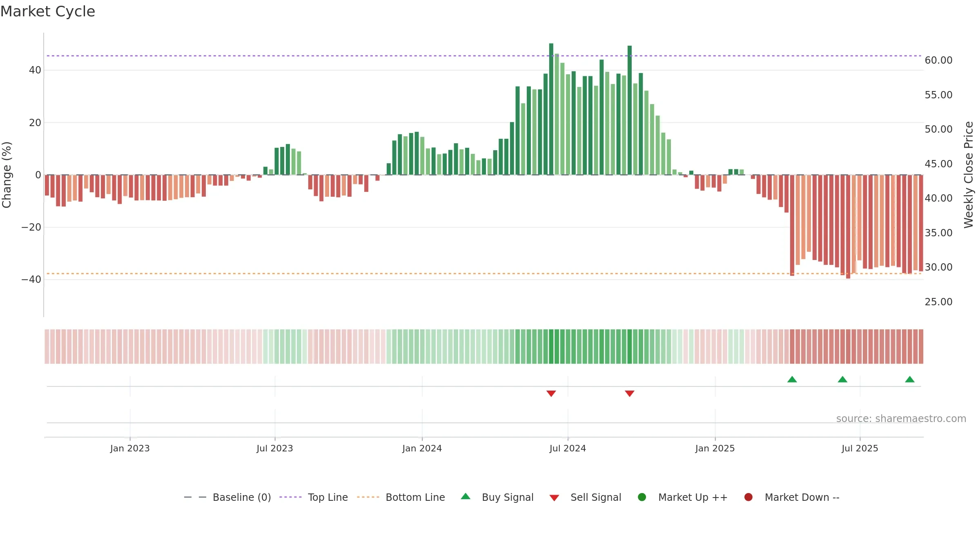Click the Market Cycle chart title
The width and height of the screenshot is (980, 551).
(48, 11)
